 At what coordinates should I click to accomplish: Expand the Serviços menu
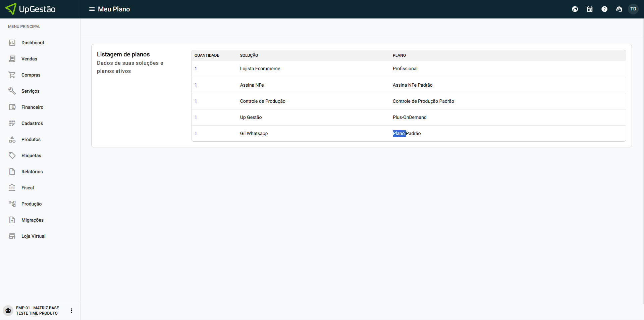(30, 91)
